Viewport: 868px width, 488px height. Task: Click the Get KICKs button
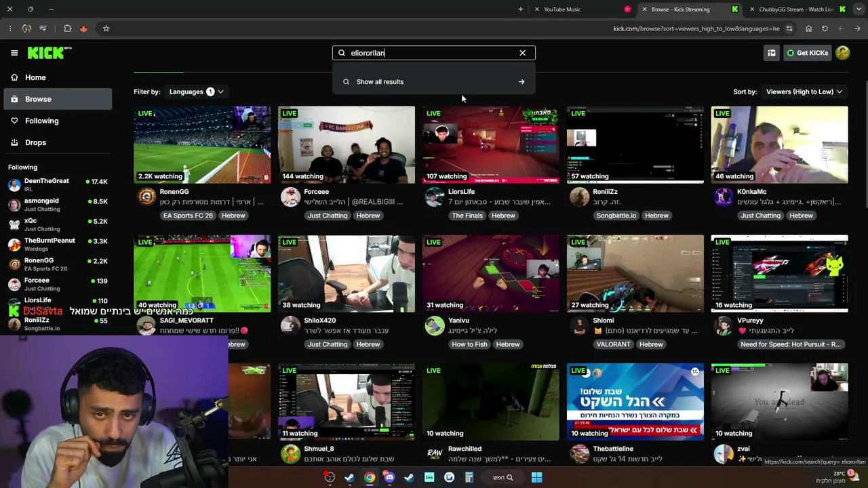click(807, 53)
